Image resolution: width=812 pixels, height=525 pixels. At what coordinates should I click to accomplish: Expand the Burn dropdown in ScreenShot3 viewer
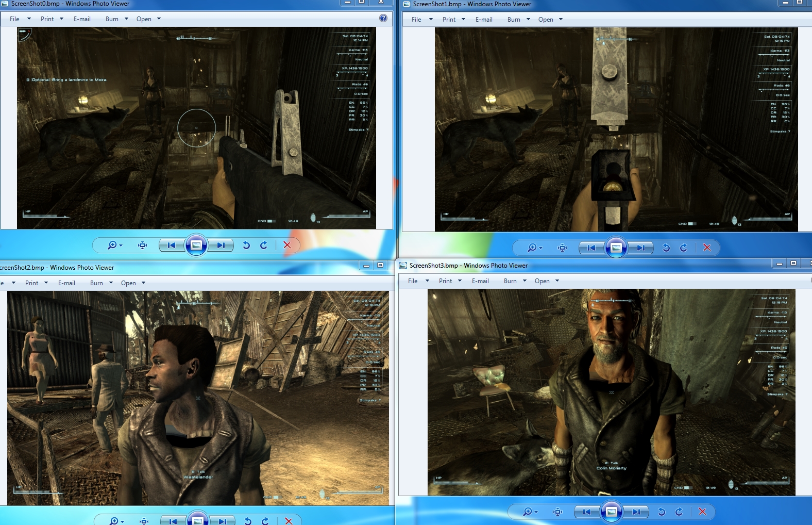pyautogui.click(x=525, y=281)
